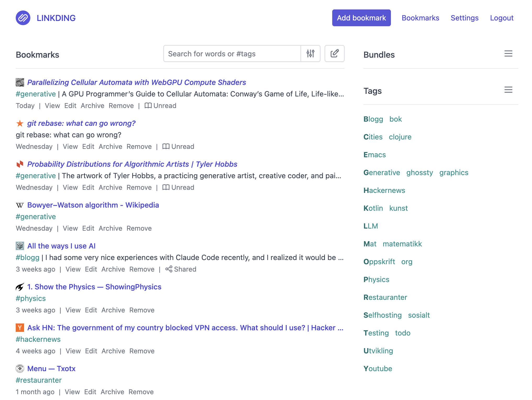Toggle Unread on the git rebase bookmark

click(178, 147)
